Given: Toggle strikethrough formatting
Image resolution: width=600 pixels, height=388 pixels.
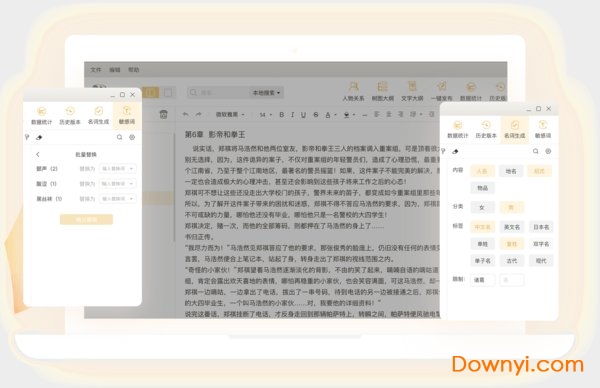Looking at the screenshot, I should pyautogui.click(x=316, y=114).
